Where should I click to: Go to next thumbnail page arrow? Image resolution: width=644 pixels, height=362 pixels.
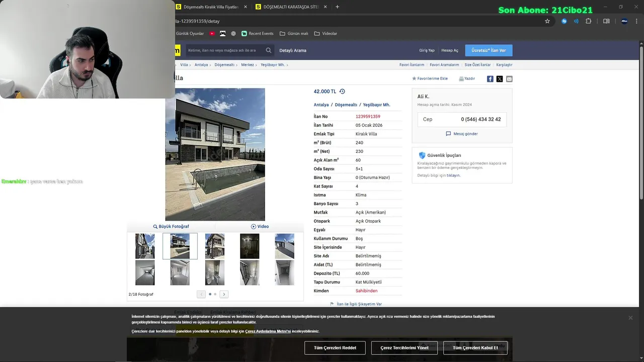224,294
